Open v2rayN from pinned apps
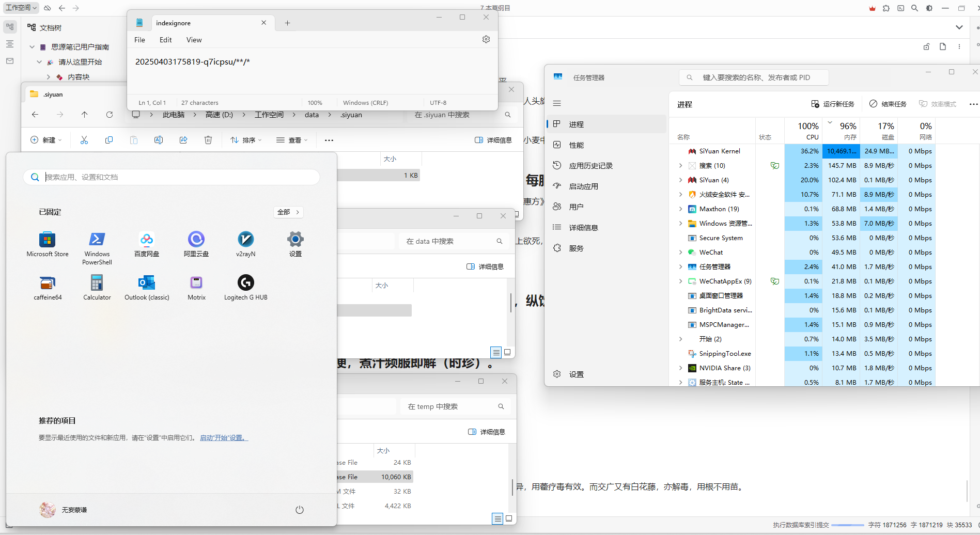The height and width of the screenshot is (535, 980). (246, 244)
